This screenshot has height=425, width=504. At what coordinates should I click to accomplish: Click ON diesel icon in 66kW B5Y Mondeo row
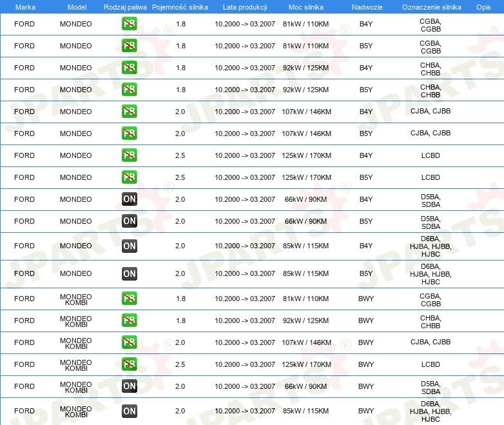pos(129,221)
